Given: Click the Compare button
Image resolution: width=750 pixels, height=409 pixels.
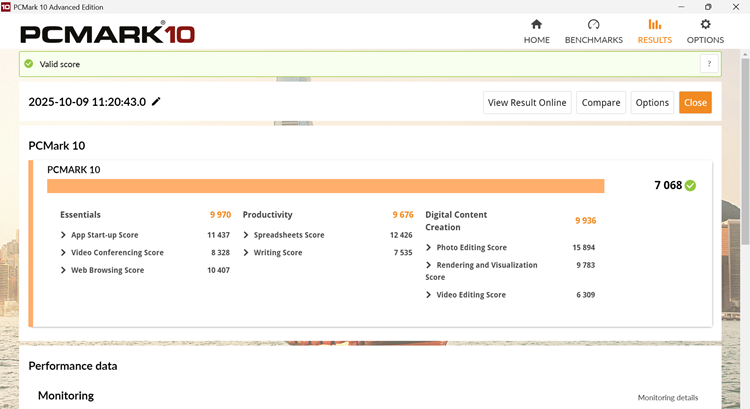Looking at the screenshot, I should pos(601,102).
